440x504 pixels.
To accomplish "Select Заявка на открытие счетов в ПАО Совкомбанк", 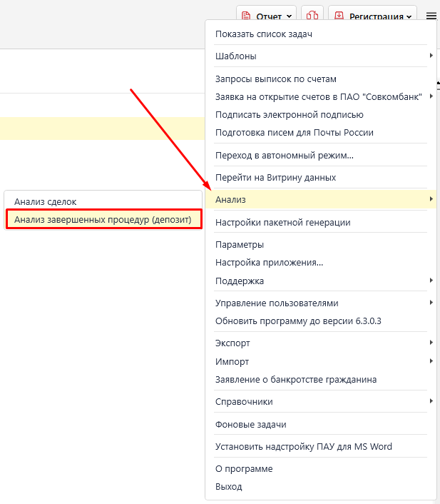I will 320,96.
